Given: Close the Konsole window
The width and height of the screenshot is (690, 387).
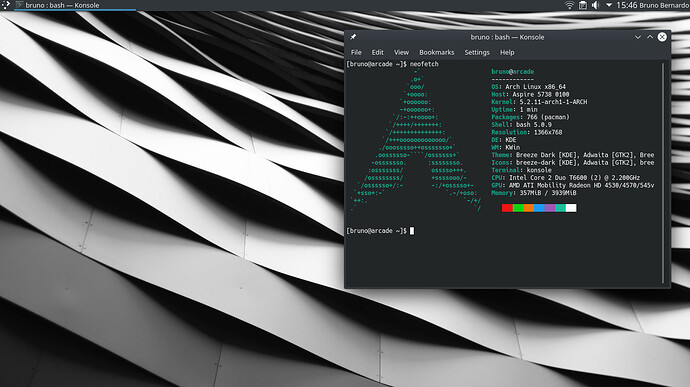Looking at the screenshot, I should click(x=662, y=37).
